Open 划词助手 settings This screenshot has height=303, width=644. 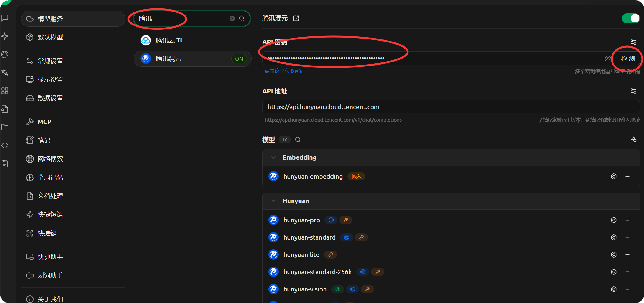pyautogui.click(x=73, y=275)
